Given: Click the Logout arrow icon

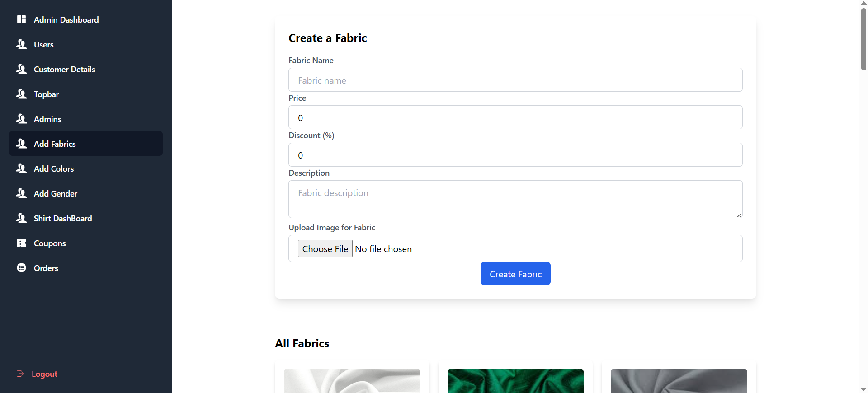Looking at the screenshot, I should (20, 374).
